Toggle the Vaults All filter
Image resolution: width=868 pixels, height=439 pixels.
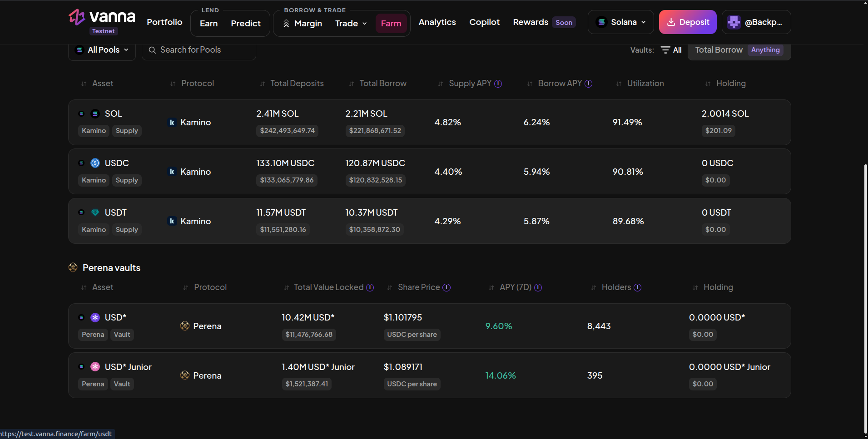(671, 50)
